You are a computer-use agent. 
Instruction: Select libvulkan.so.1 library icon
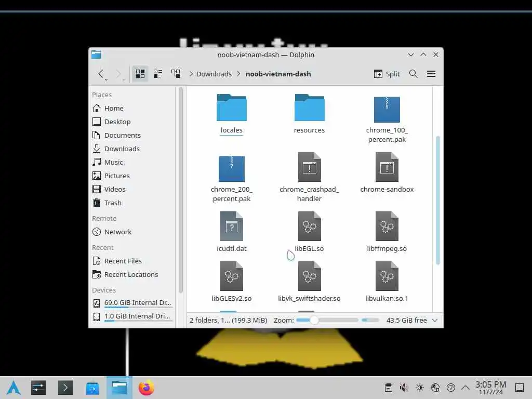pyautogui.click(x=387, y=276)
